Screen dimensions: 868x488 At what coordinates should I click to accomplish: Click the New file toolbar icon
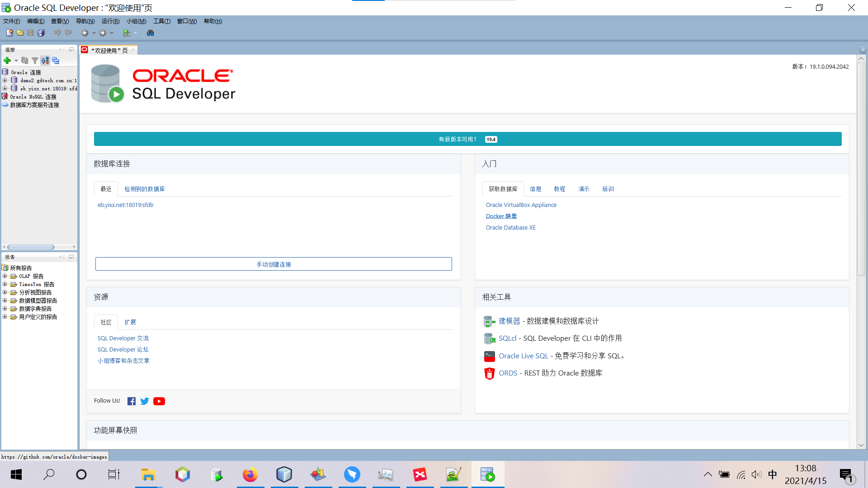[x=9, y=33]
